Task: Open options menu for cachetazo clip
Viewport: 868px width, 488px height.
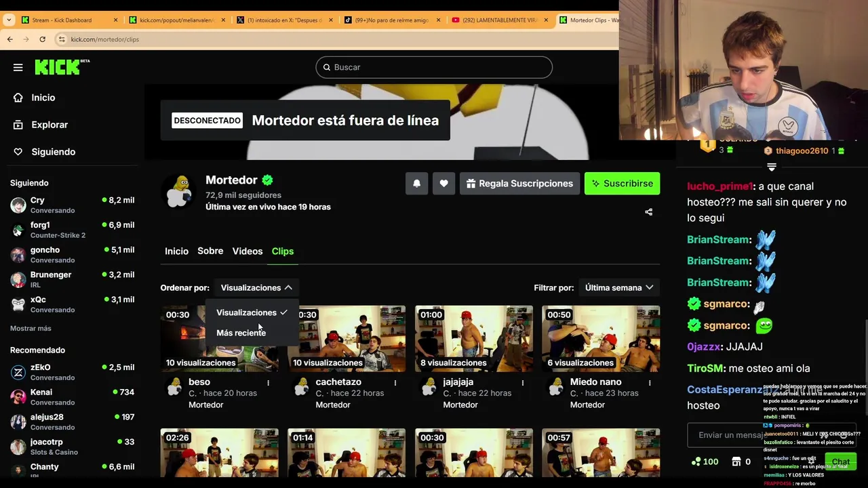Action: pyautogui.click(x=395, y=383)
